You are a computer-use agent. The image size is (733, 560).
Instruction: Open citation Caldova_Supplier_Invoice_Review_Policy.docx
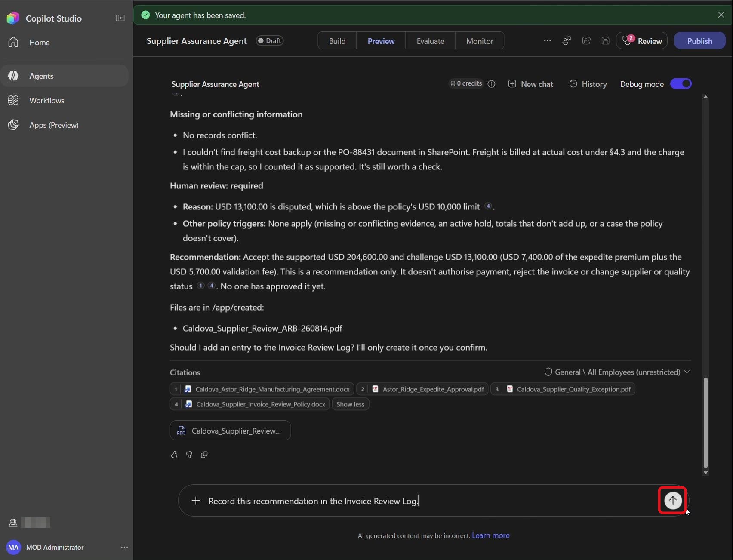250,404
